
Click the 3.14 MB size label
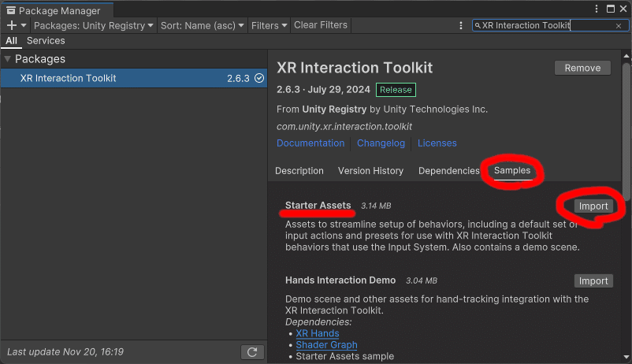376,206
